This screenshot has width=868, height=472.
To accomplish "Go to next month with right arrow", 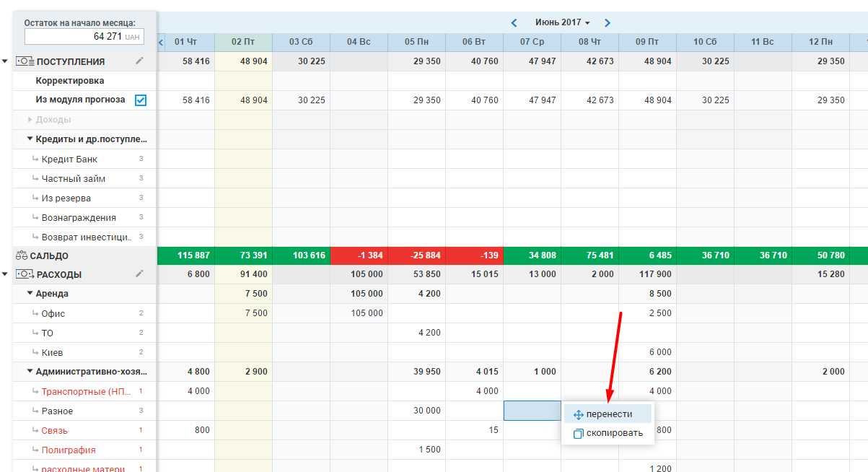I will (x=608, y=23).
